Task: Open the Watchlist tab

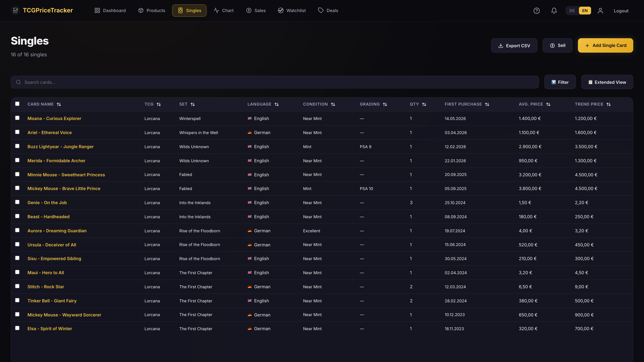Action: 292,11
